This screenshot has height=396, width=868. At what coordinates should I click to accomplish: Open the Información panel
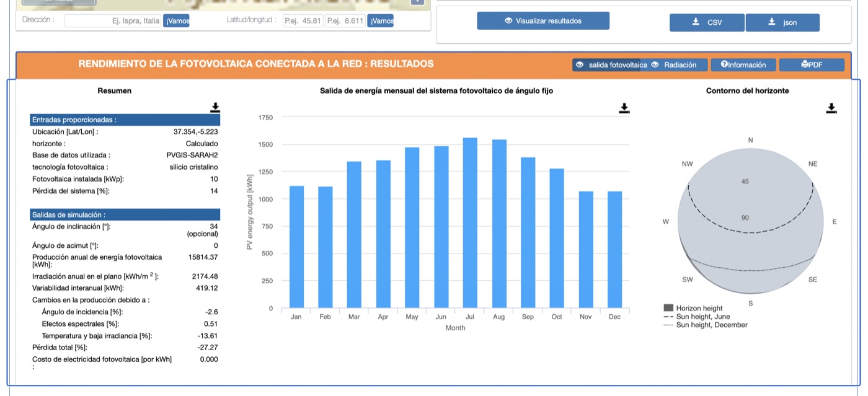click(743, 64)
